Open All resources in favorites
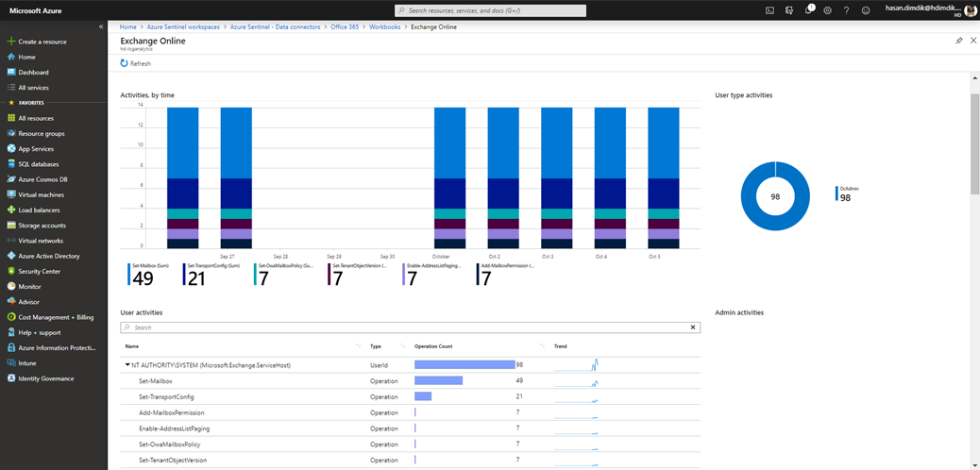The width and height of the screenshot is (980, 470). point(36,118)
